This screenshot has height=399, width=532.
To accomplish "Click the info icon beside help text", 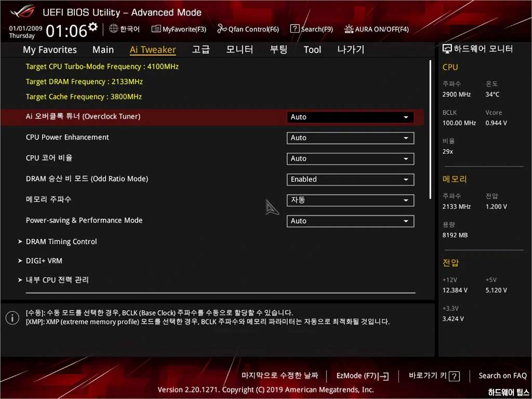I will pos(12,317).
